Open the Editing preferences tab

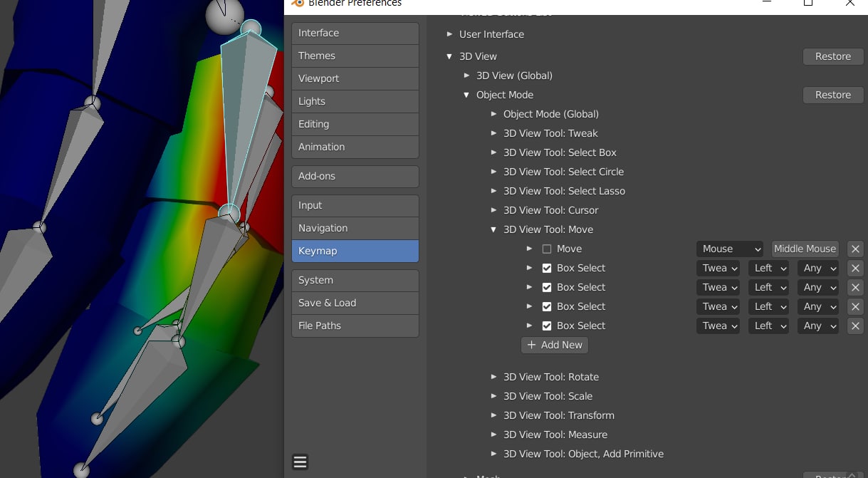pos(355,125)
